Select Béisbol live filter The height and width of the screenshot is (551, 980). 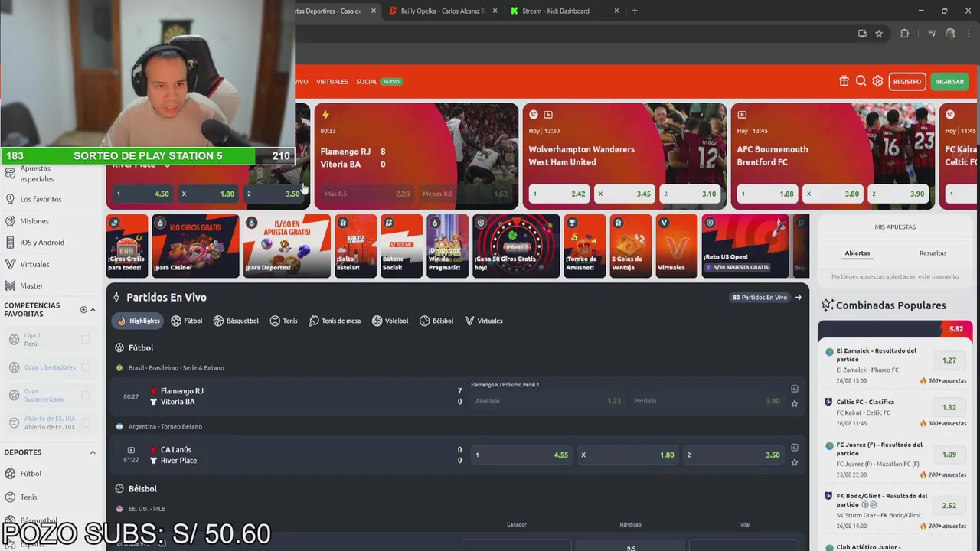436,321
